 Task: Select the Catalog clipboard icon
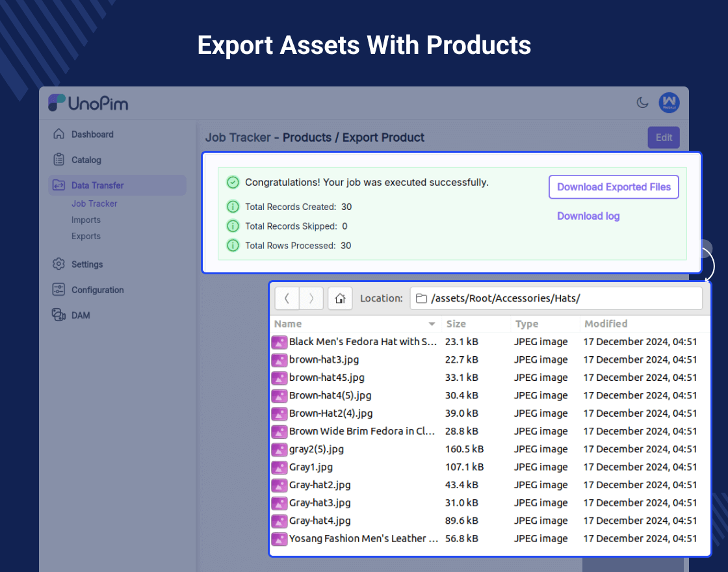(58, 159)
